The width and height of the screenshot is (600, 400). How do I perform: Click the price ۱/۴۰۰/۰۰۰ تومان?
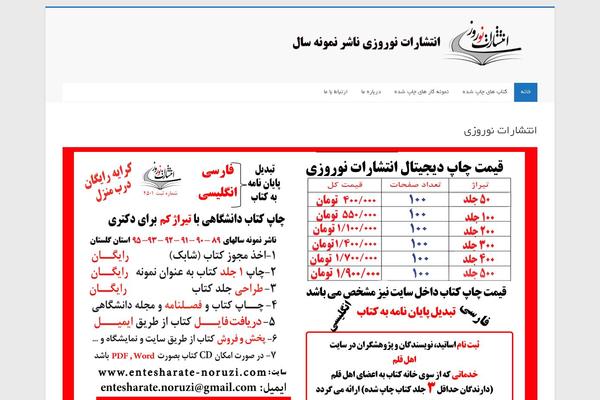(344, 244)
